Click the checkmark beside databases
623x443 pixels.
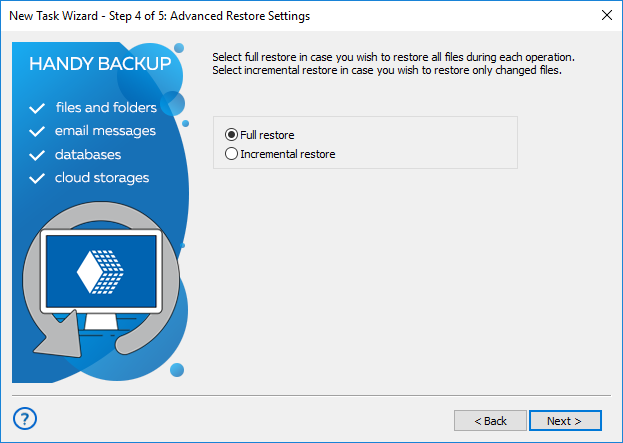(x=38, y=155)
